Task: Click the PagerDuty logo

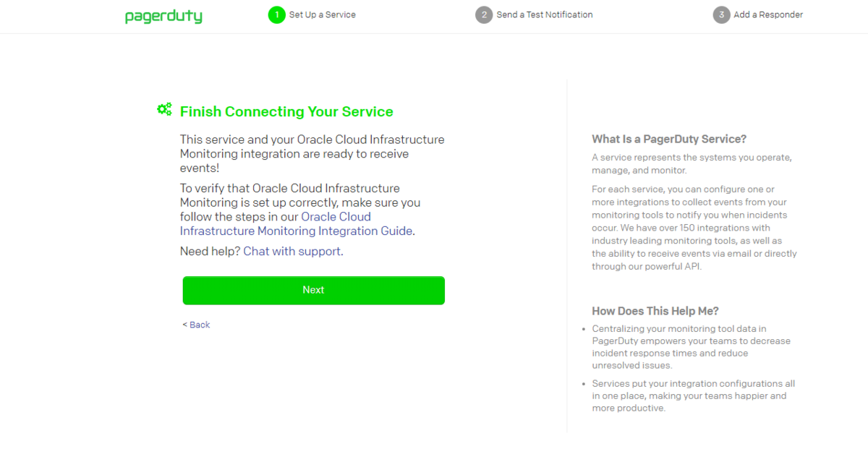Action: (163, 16)
